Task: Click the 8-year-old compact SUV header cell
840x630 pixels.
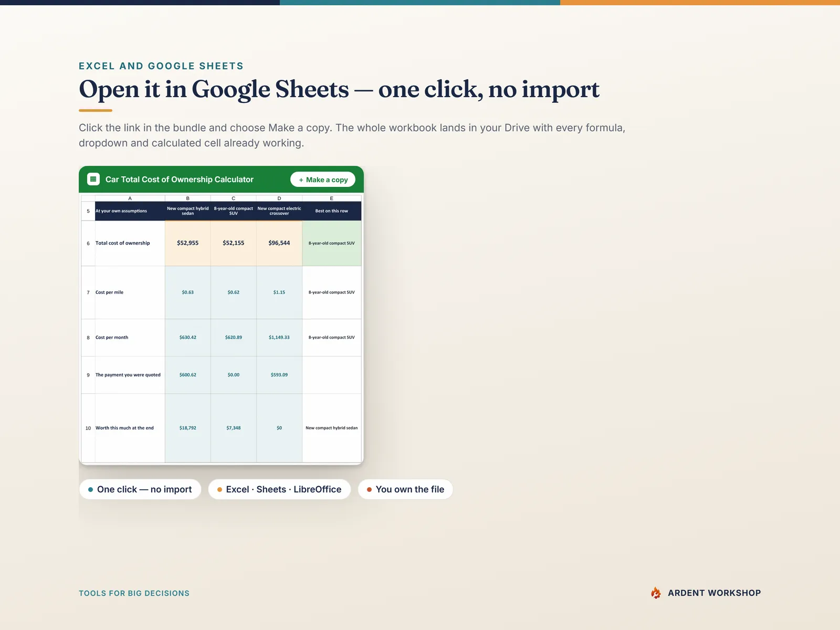Action: (234, 211)
